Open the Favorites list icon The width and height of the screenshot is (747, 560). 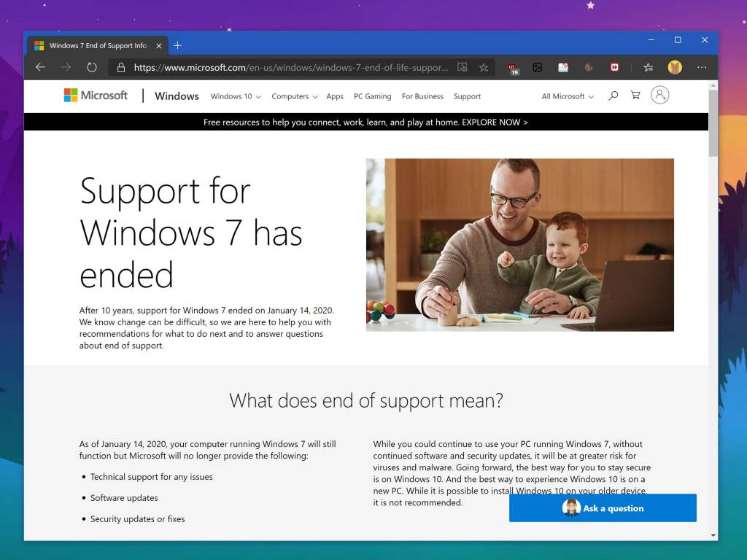tap(648, 67)
